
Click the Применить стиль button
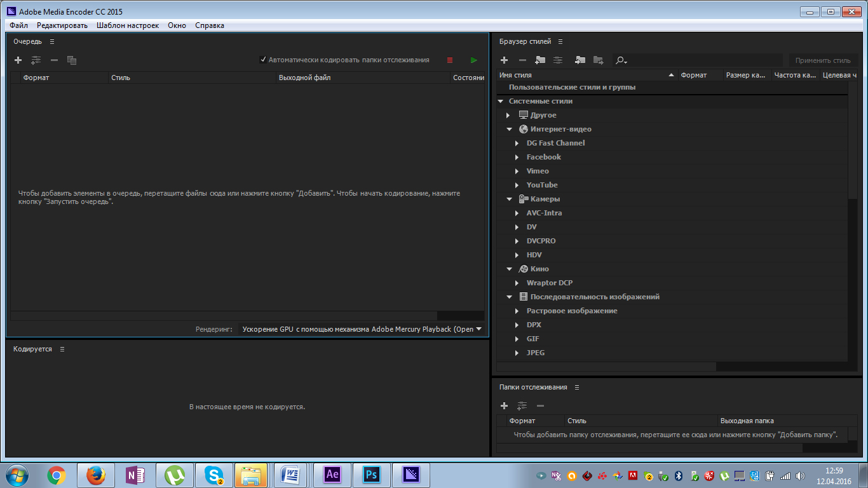click(x=823, y=60)
